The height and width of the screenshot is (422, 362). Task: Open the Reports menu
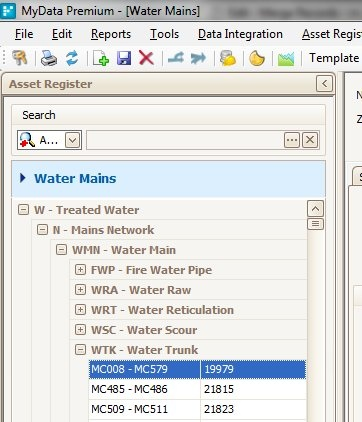pyautogui.click(x=111, y=34)
